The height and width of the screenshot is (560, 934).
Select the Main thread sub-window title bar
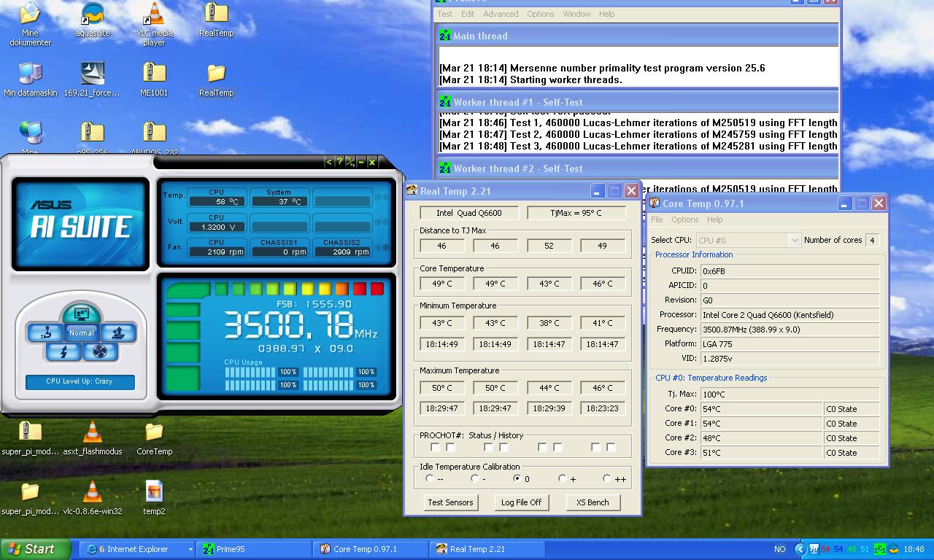637,36
